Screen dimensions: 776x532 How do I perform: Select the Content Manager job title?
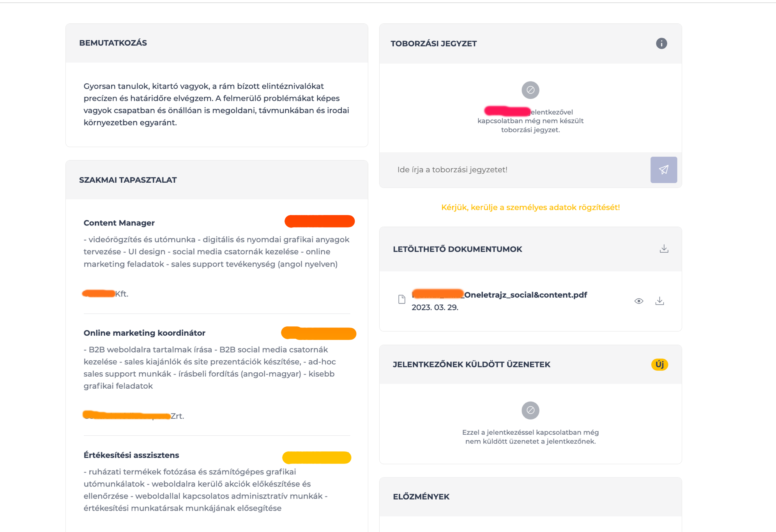pos(119,223)
